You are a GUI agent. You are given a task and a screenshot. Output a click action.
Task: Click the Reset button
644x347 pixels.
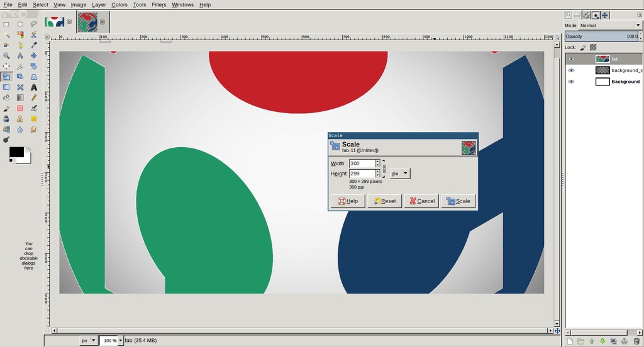[x=385, y=201]
